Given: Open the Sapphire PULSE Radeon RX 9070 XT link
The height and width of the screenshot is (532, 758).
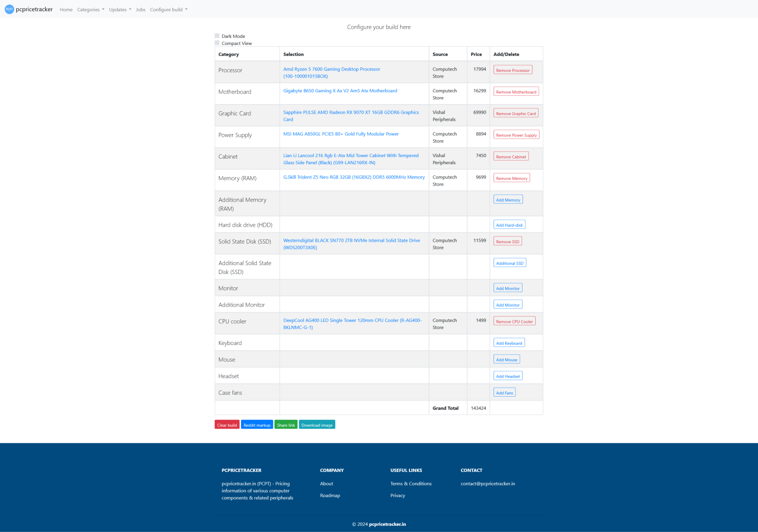Looking at the screenshot, I should tap(351, 113).
